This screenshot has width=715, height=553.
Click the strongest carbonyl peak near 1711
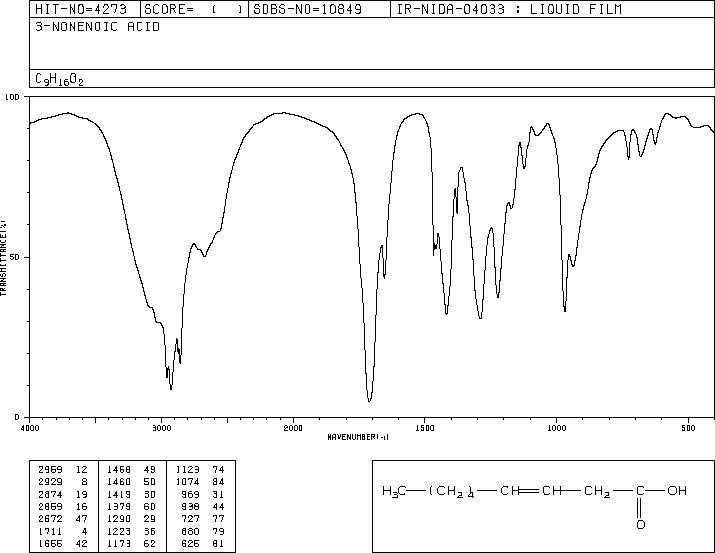(369, 401)
